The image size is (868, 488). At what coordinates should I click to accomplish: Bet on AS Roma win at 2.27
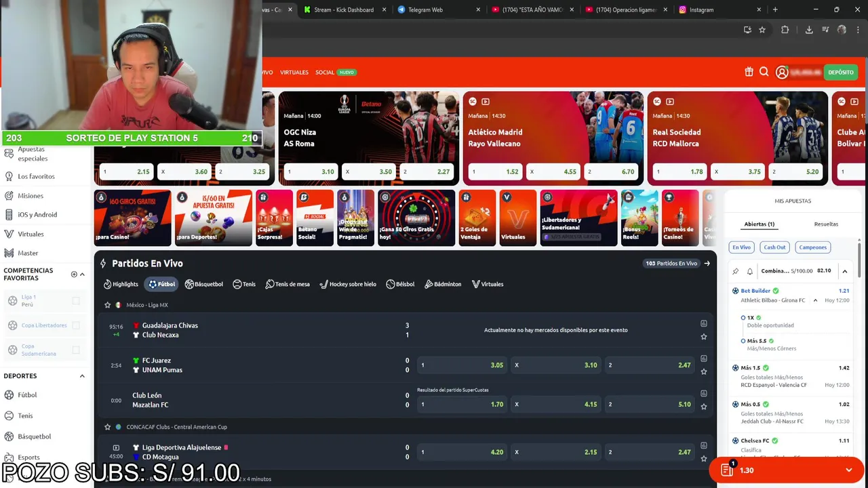click(427, 171)
